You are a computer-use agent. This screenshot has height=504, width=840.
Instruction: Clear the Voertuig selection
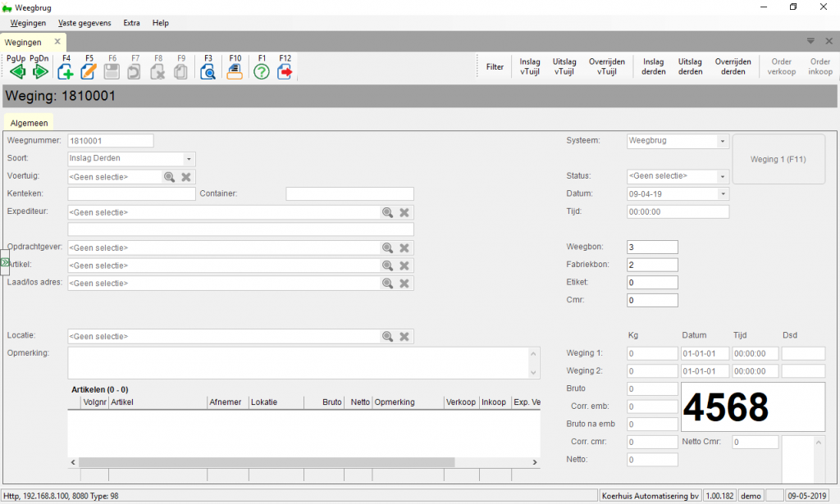[x=186, y=177]
